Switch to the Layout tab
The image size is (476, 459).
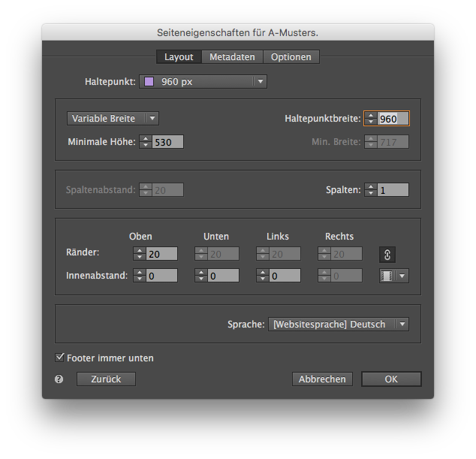coord(179,57)
